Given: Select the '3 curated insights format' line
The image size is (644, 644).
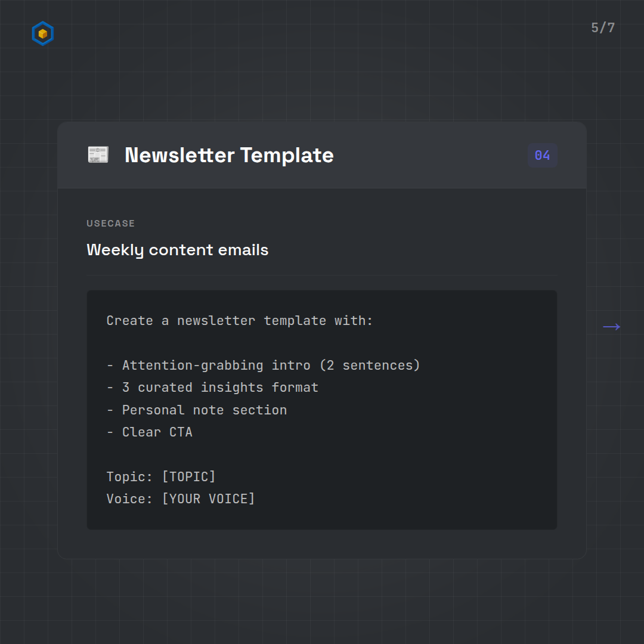Looking at the screenshot, I should click(x=212, y=388).
